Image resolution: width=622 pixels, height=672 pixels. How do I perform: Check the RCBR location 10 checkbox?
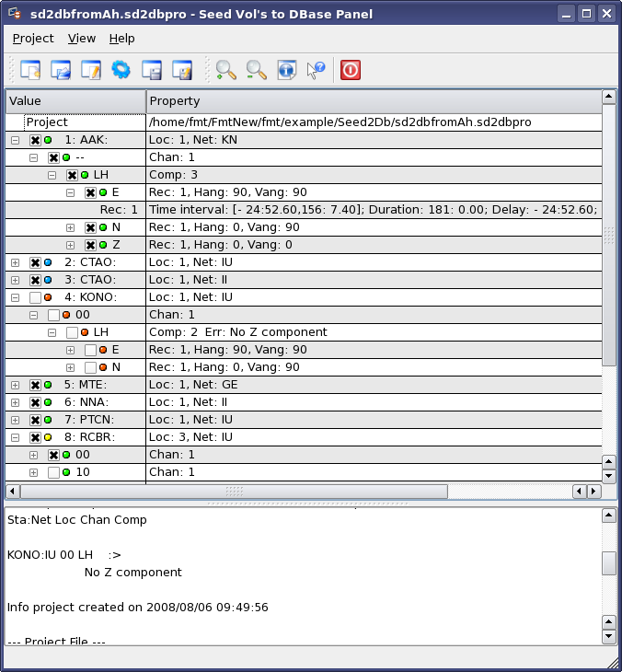[x=53, y=472]
